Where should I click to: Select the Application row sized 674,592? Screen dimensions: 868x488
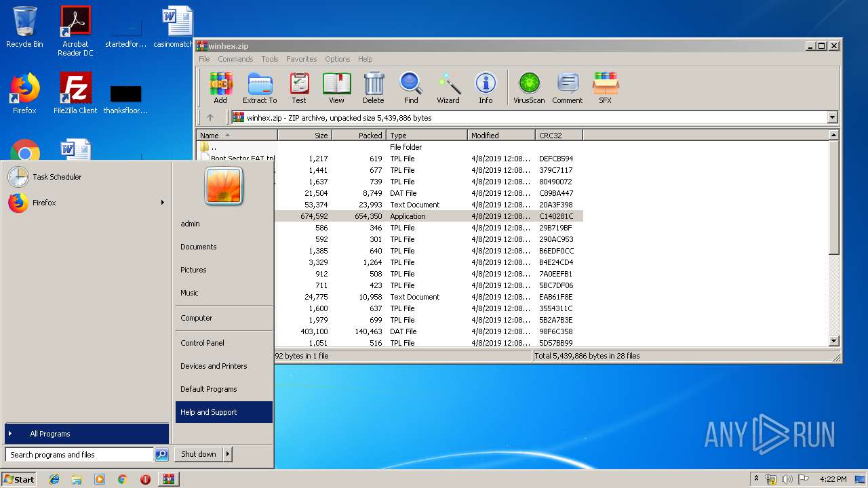[x=429, y=216]
